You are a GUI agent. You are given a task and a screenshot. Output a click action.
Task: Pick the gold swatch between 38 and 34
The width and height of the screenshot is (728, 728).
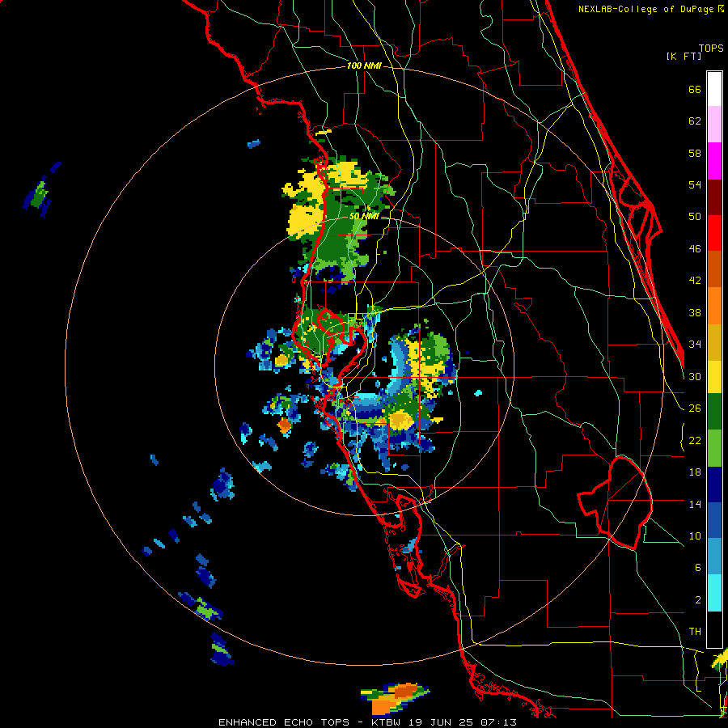click(714, 342)
